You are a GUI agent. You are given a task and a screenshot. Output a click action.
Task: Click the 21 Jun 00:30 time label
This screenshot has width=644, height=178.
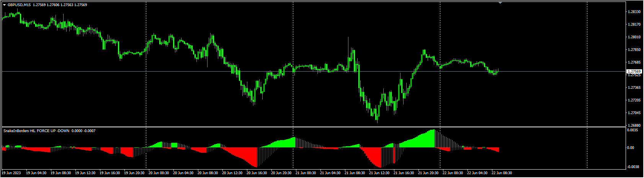(306, 173)
